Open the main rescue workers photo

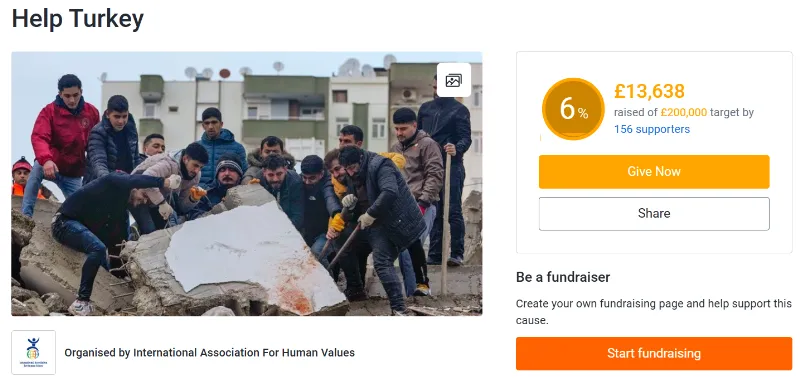tap(247, 184)
